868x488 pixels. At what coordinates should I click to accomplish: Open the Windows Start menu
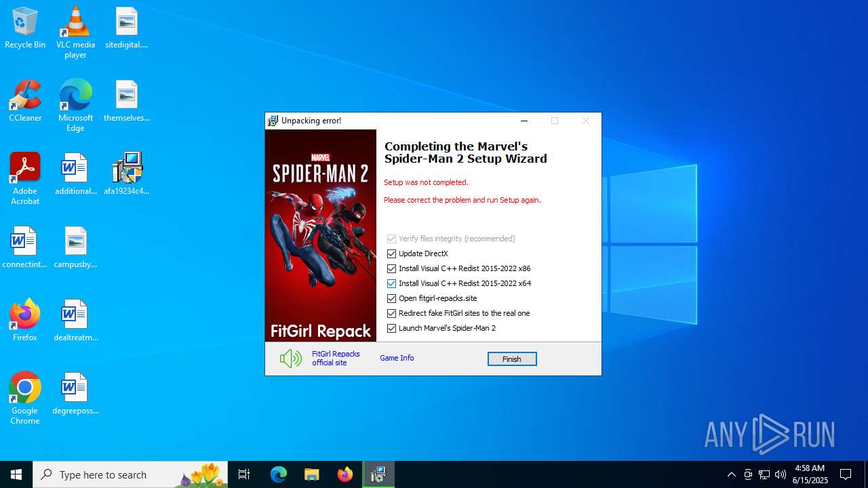coord(16,474)
